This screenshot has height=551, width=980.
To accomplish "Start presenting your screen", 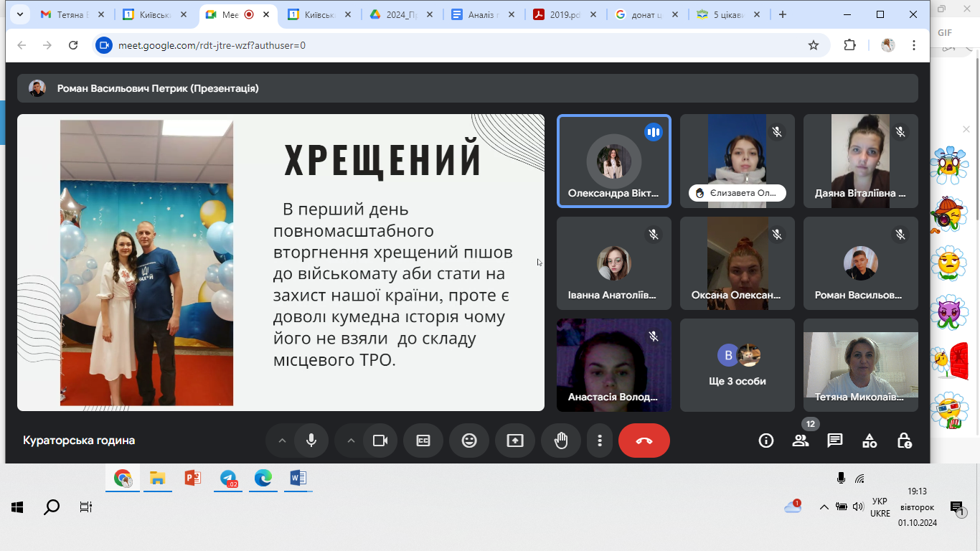I will [515, 441].
